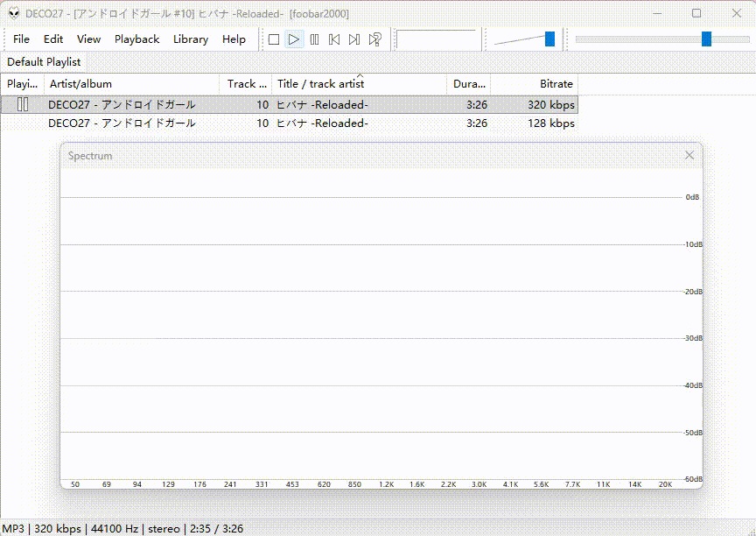
Task: Skip to the previous track
Action: (334, 39)
